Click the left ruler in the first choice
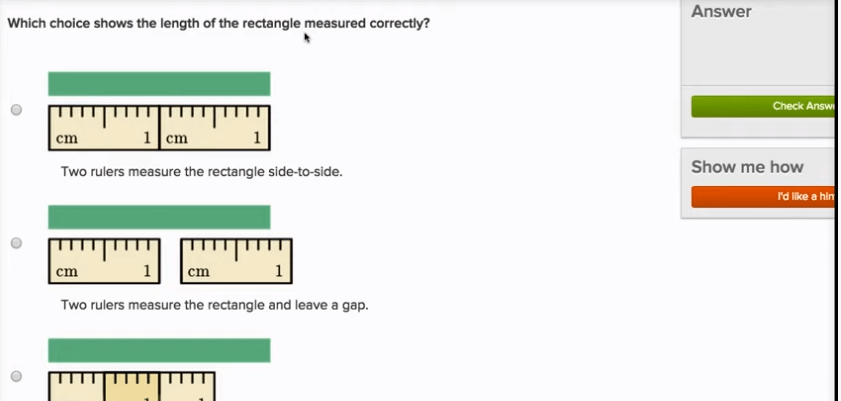Viewport: 841px width, 401px height. (103, 128)
